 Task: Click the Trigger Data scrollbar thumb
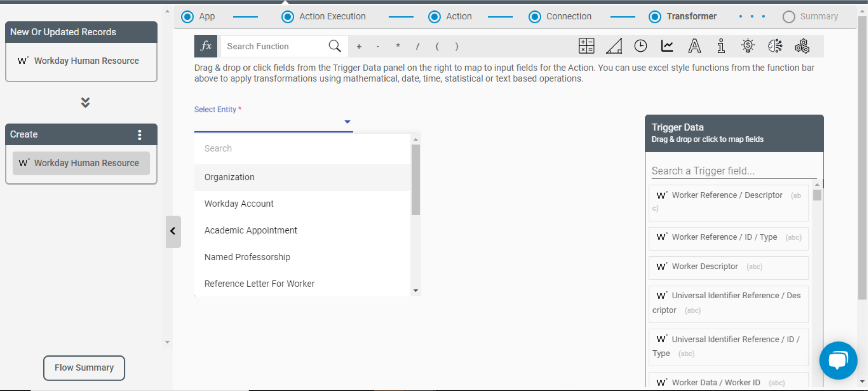[817, 195]
